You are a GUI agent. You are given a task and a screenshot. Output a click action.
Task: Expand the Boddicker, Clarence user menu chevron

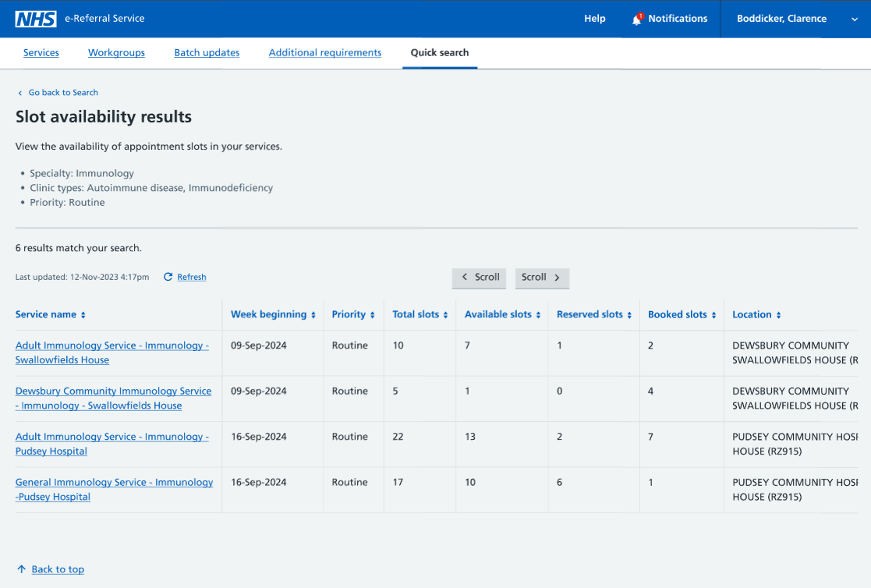point(855,19)
